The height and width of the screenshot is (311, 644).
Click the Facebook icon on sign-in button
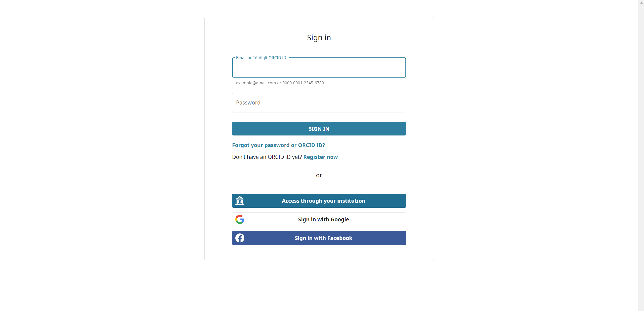pyautogui.click(x=240, y=238)
